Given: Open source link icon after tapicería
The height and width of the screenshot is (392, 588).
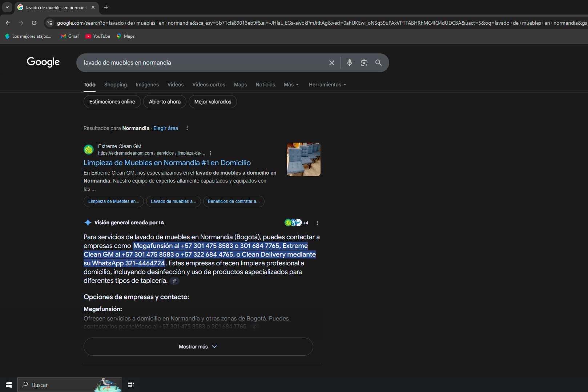Looking at the screenshot, I should tap(174, 281).
